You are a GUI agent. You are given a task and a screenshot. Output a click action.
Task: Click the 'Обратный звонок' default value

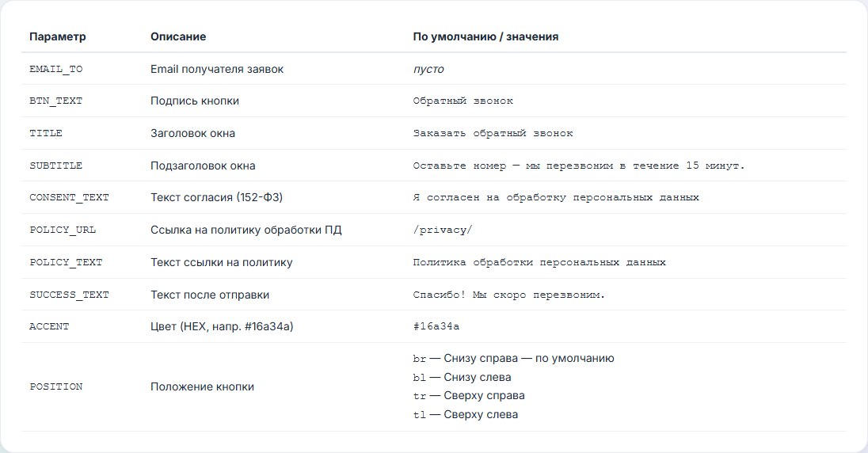463,101
